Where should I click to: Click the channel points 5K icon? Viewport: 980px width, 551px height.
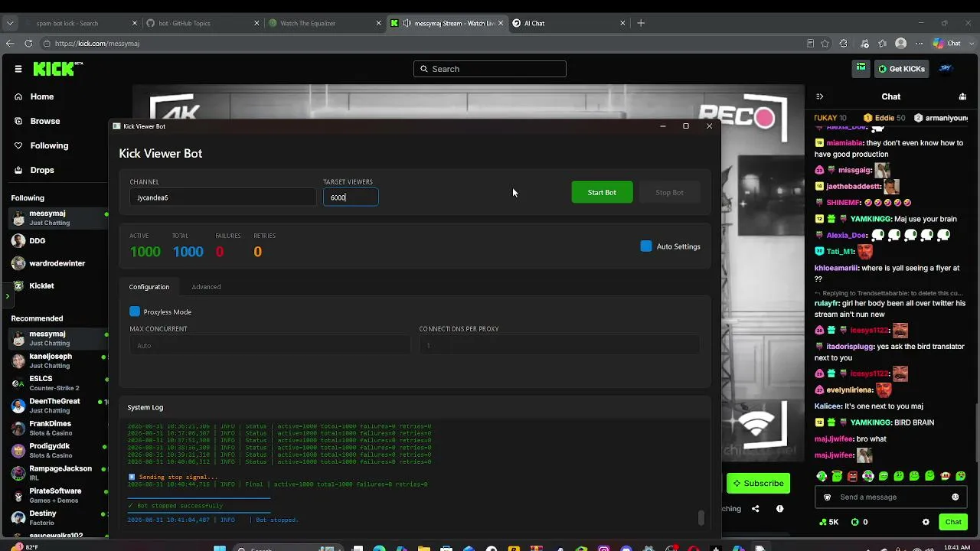tap(823, 522)
